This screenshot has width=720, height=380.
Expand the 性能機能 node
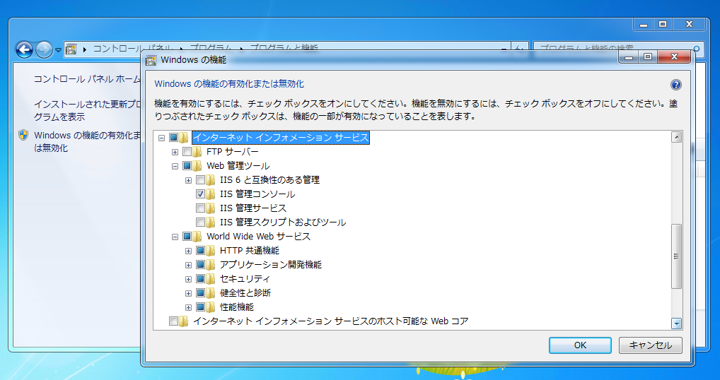(188, 307)
